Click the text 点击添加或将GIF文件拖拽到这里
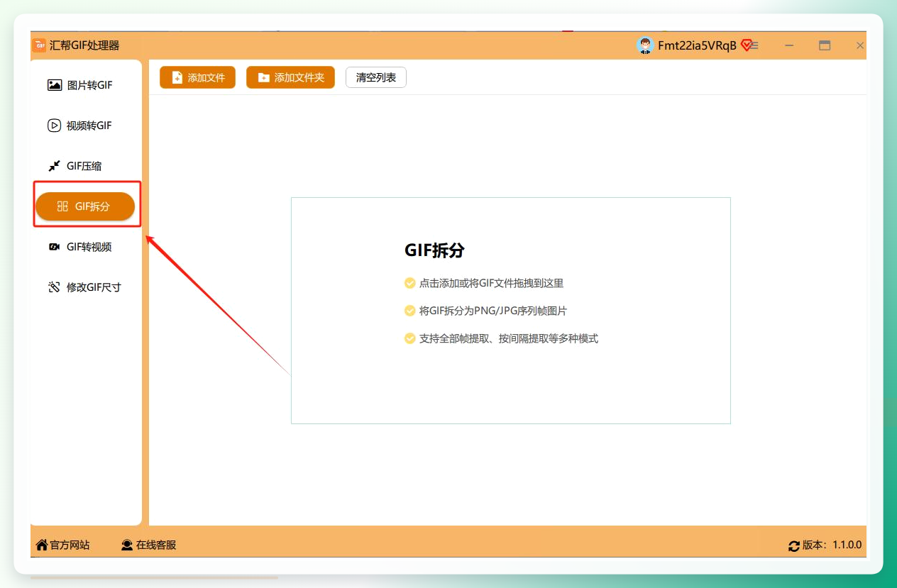The width and height of the screenshot is (897, 588). (x=491, y=283)
